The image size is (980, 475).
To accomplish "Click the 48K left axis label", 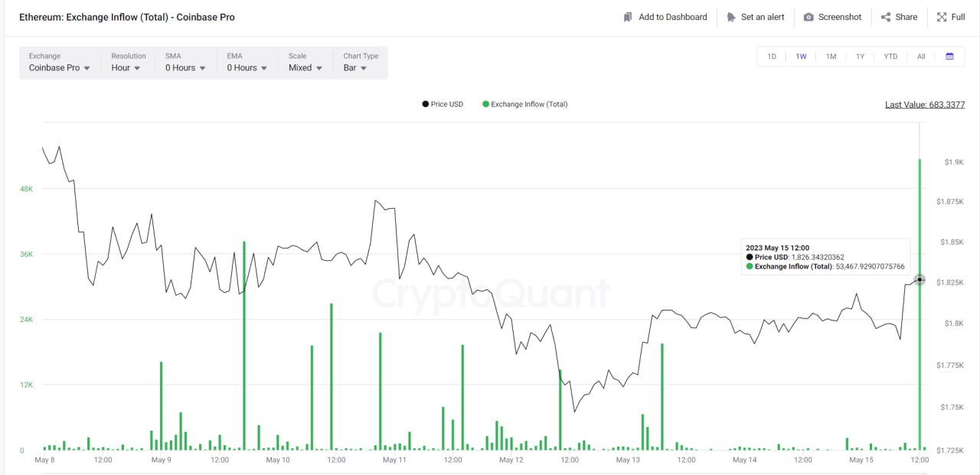I will 26,188.
